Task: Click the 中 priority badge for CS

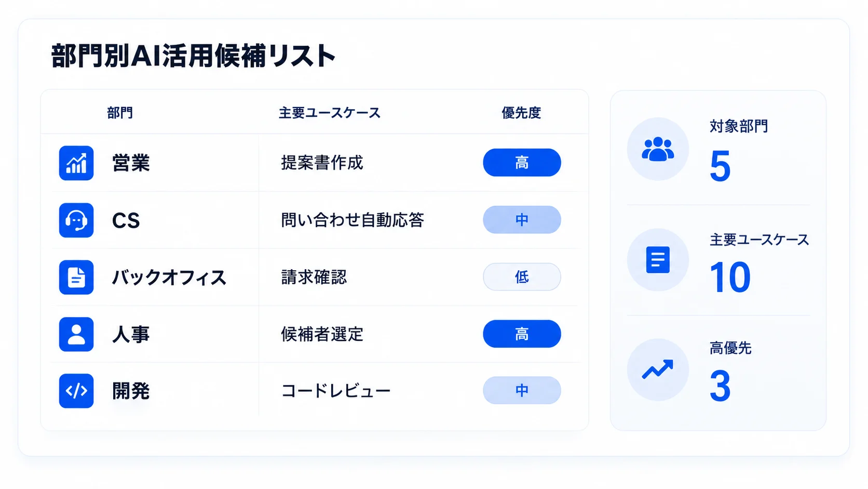Action: (x=522, y=220)
